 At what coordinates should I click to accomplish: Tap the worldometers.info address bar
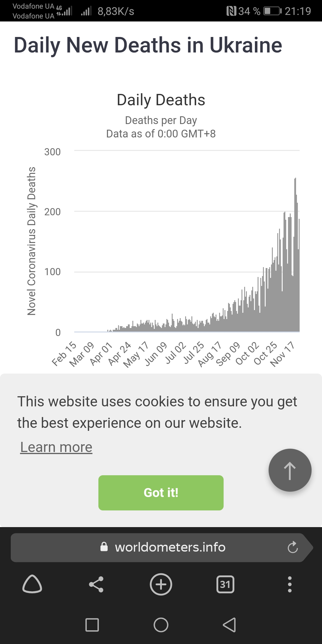point(170,547)
